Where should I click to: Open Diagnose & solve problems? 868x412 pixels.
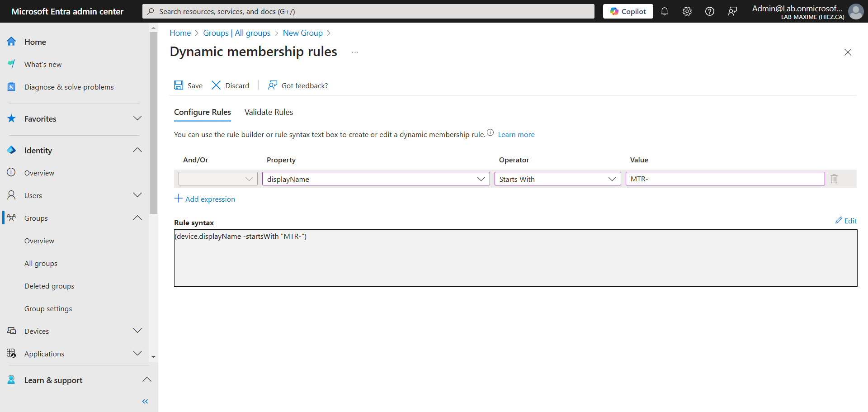(x=69, y=87)
